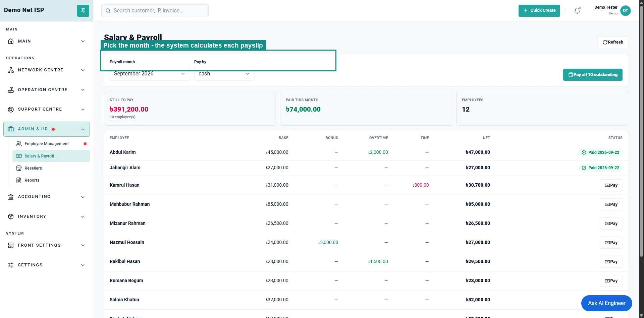Collapse the Admin & HR chevron
This screenshot has height=318, width=644.
click(x=83, y=129)
